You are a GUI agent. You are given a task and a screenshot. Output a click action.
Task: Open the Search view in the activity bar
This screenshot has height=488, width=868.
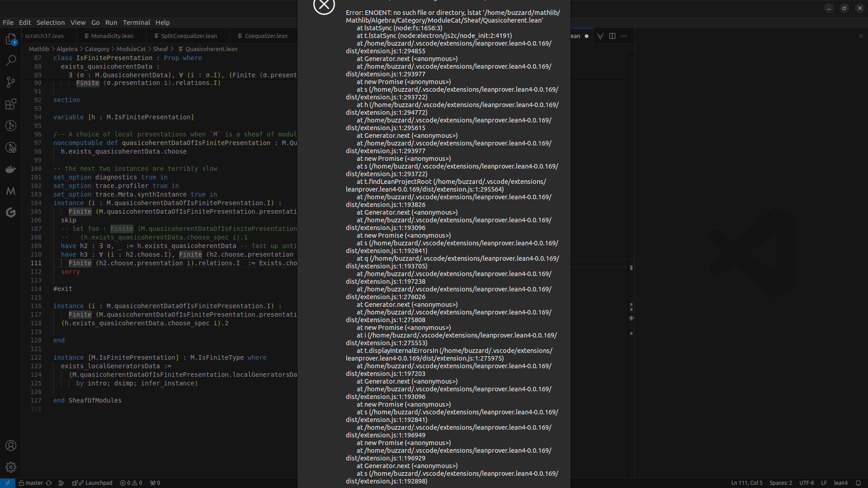pos(11,61)
